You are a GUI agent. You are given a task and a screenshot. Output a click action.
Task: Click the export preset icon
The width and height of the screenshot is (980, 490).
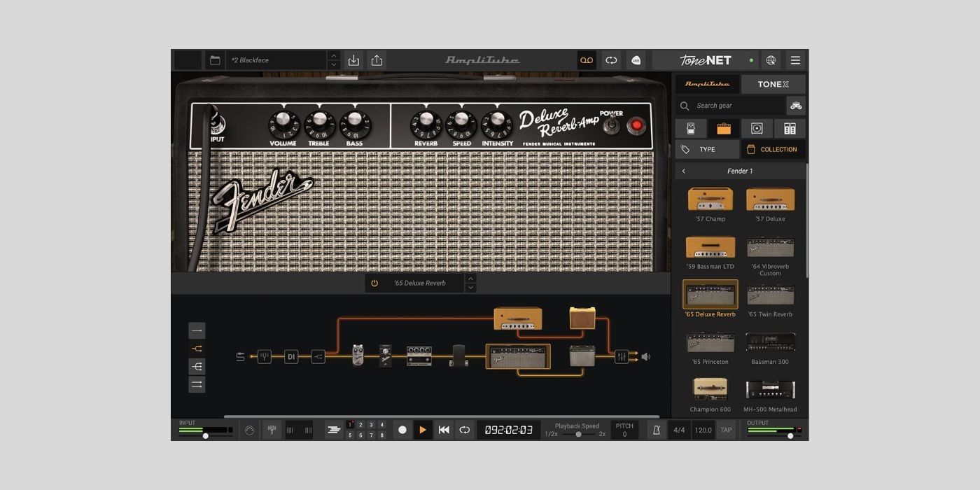point(376,60)
